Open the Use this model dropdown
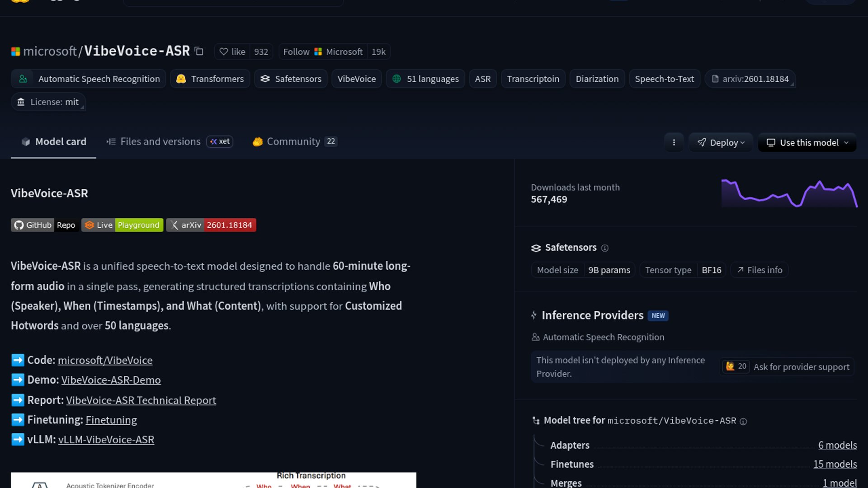The width and height of the screenshot is (868, 488). click(807, 142)
